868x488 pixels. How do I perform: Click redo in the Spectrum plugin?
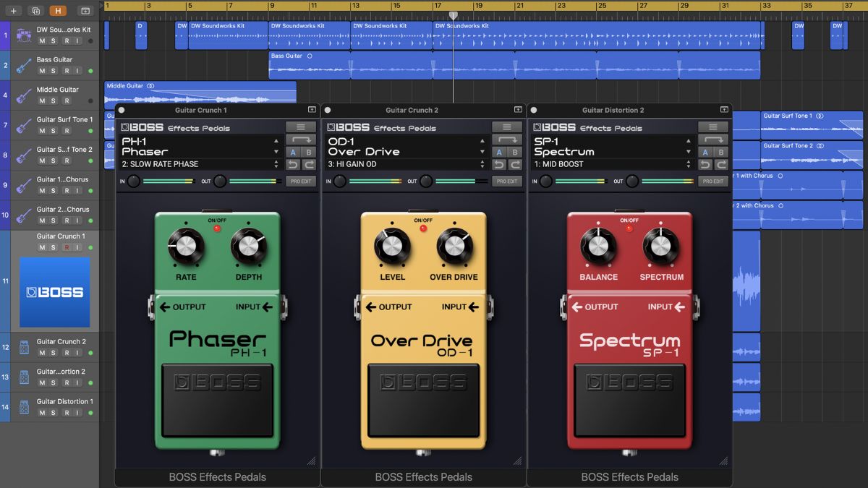click(721, 165)
